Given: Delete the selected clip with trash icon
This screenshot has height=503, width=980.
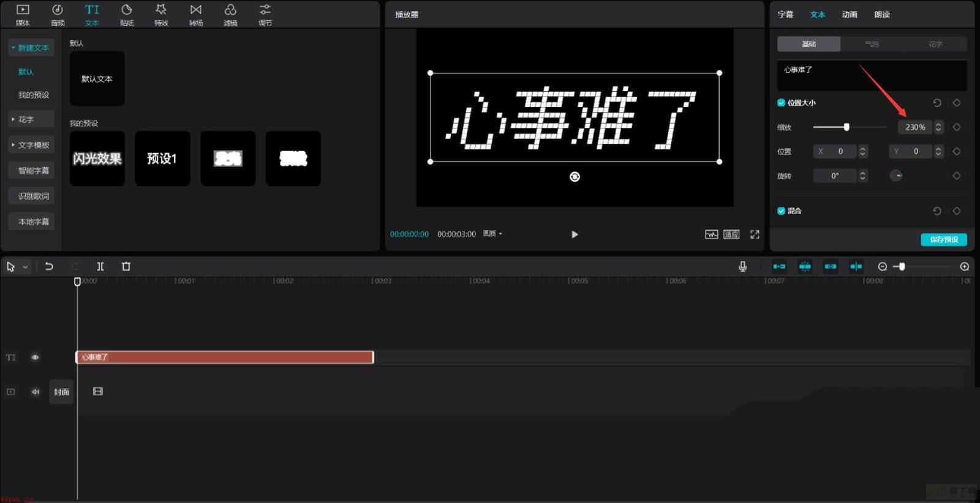Looking at the screenshot, I should coord(126,266).
